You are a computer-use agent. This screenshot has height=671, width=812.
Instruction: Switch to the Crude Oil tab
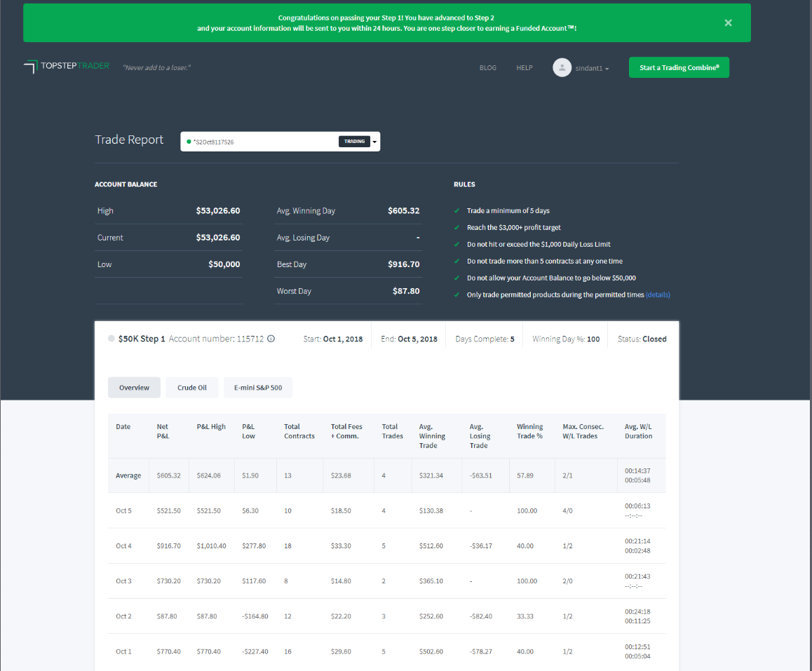191,387
